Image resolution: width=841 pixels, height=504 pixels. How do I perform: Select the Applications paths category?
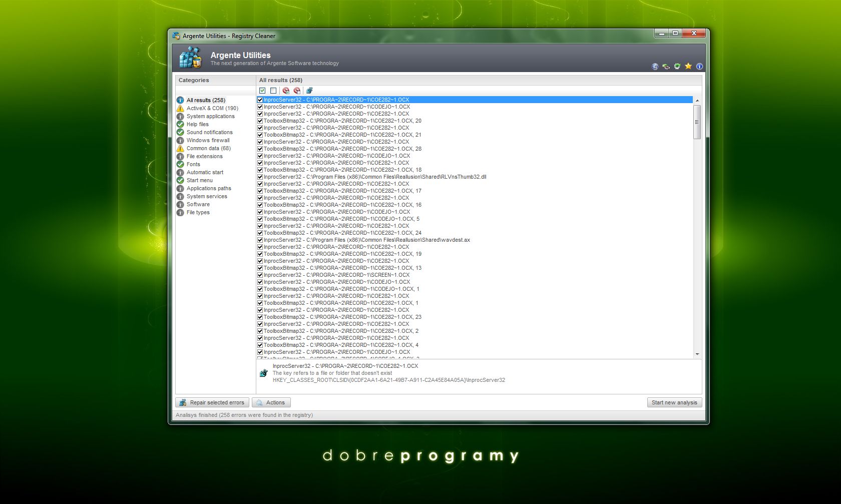coord(209,188)
